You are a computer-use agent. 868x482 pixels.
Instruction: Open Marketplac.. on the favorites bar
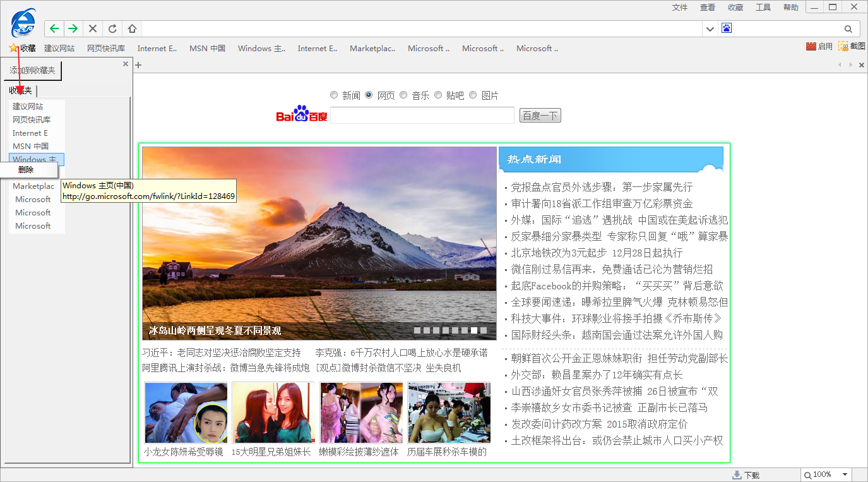(372, 48)
